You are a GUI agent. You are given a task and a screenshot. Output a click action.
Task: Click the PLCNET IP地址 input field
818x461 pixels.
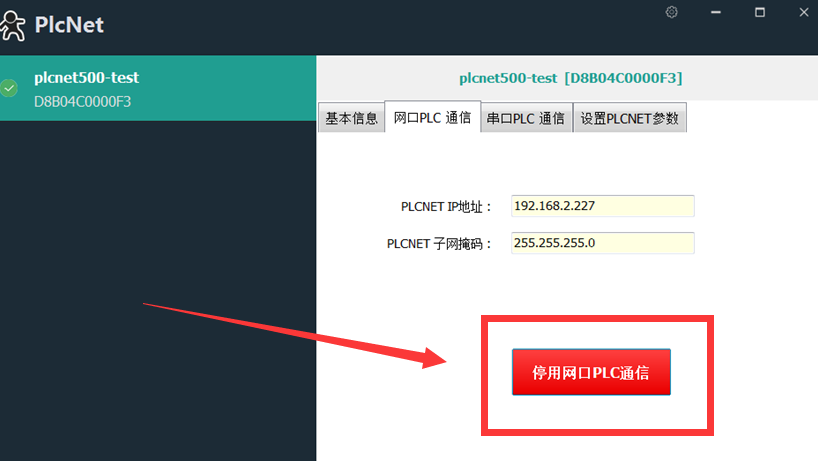pos(602,206)
